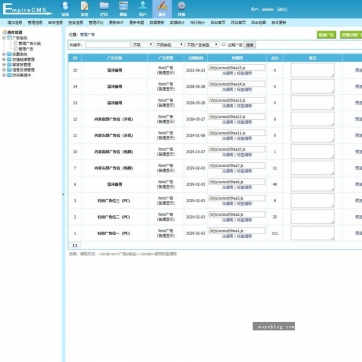This screenshot has width=362, height=362.
Task: Open the Column folder icon in header
Action: pyautogui.click(x=104, y=9)
